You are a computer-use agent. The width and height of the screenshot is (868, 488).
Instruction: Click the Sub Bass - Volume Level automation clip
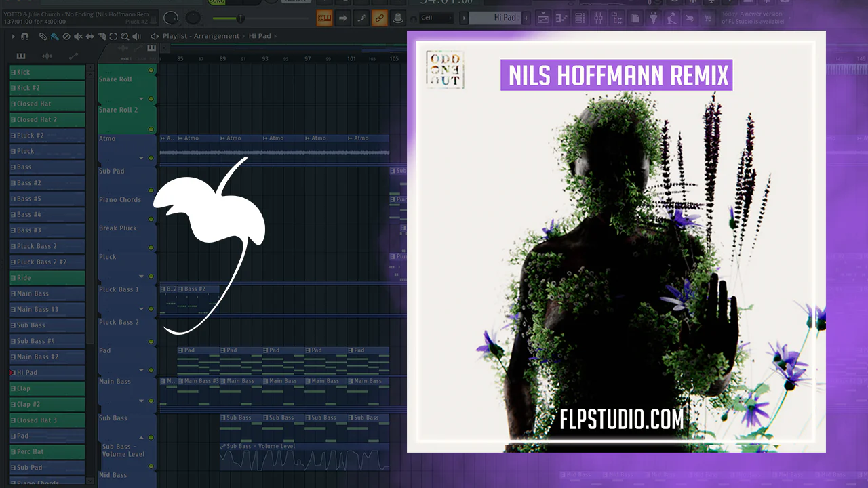click(304, 457)
